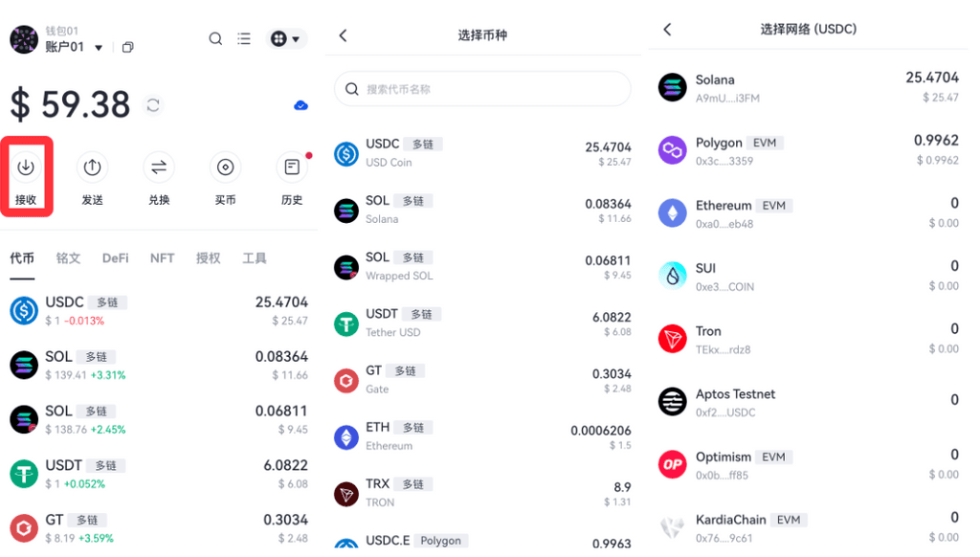Click the 搜索代币名称 search field
980x557 pixels.
tap(482, 89)
